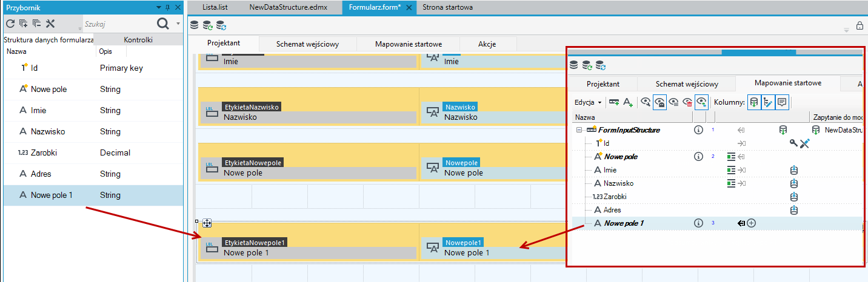
Task: Click the refresh icon in Przybornik toolbar
Action: click(x=10, y=24)
